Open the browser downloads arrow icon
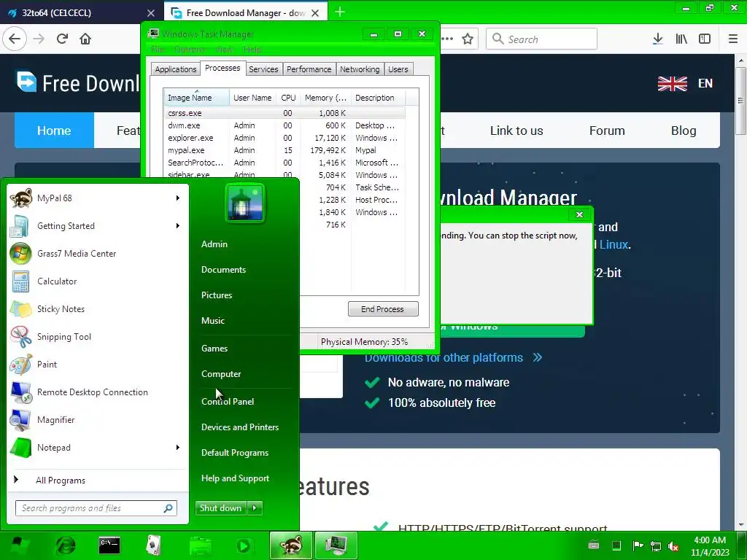747x560 pixels. pos(657,39)
